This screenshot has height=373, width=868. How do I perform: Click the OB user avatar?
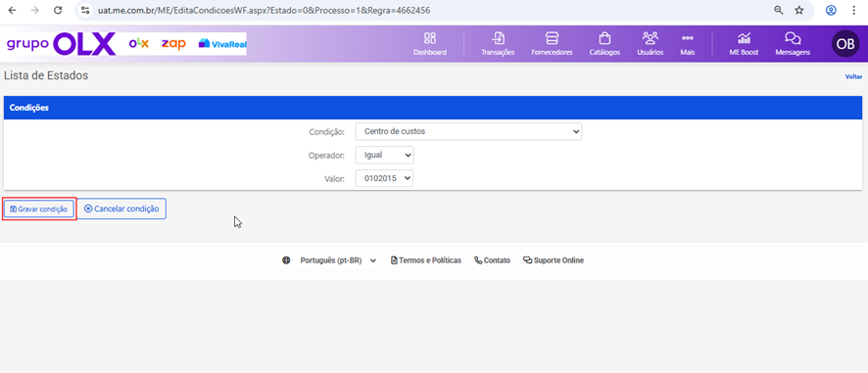845,44
